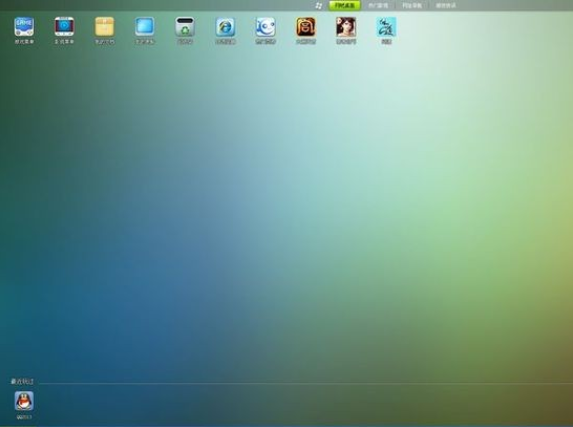Launch Internet Explorer from the desktop
The width and height of the screenshot is (573, 427).
225,27
